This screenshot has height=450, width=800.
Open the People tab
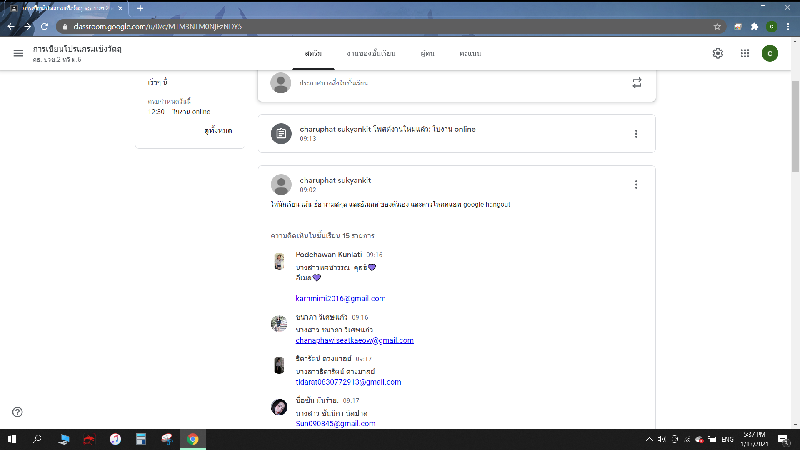coord(427,53)
